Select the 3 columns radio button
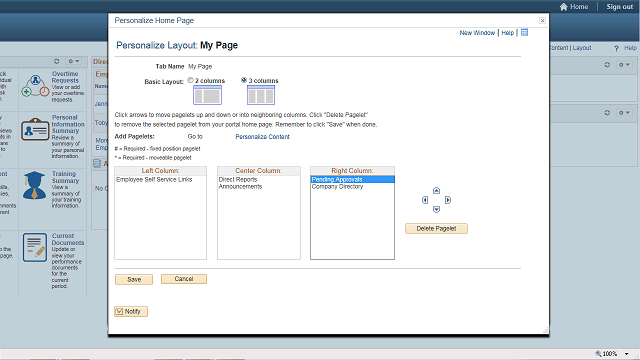 click(x=244, y=80)
